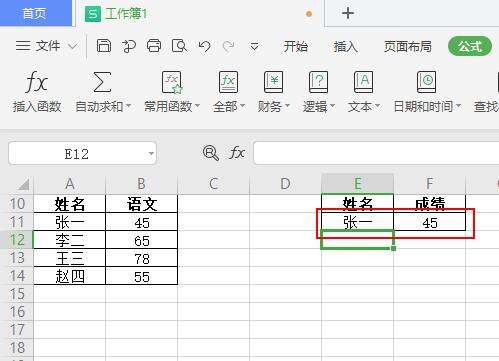Select column E header

point(357,184)
